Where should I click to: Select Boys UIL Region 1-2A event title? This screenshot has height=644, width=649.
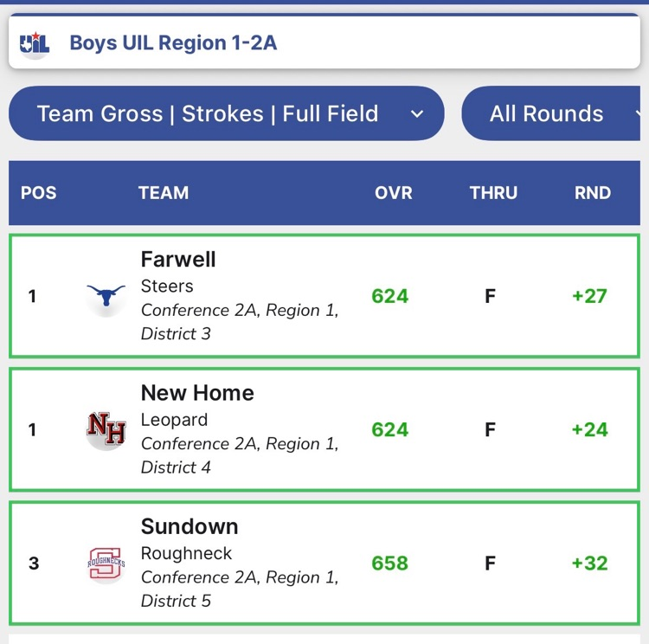(x=173, y=42)
